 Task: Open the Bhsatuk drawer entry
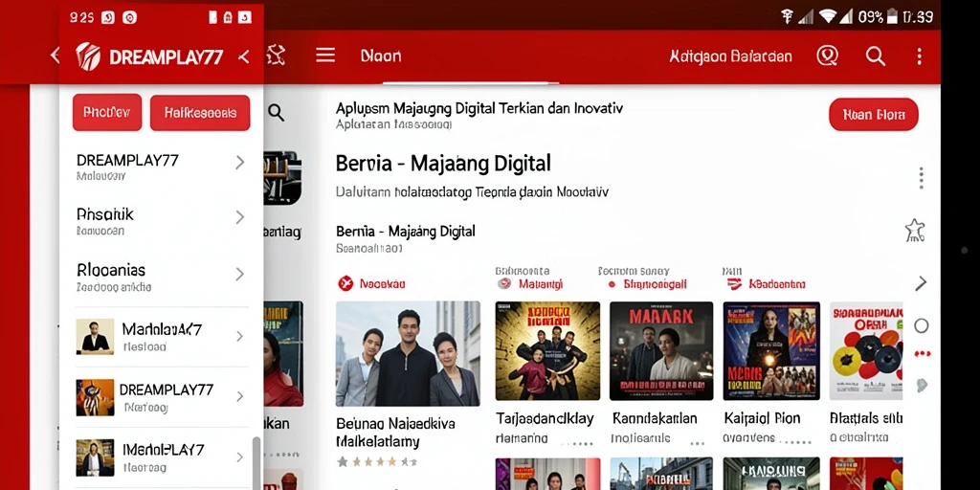[x=161, y=221]
